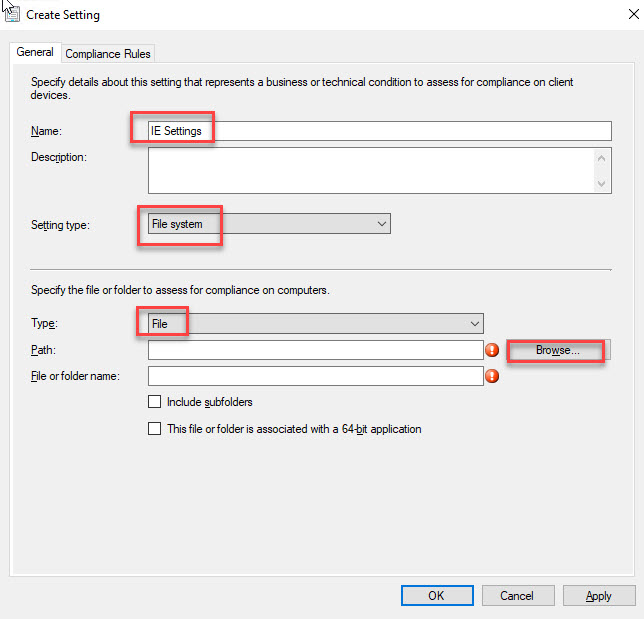644x619 pixels.
Task: Confirm with the OK button
Action: pyautogui.click(x=437, y=595)
